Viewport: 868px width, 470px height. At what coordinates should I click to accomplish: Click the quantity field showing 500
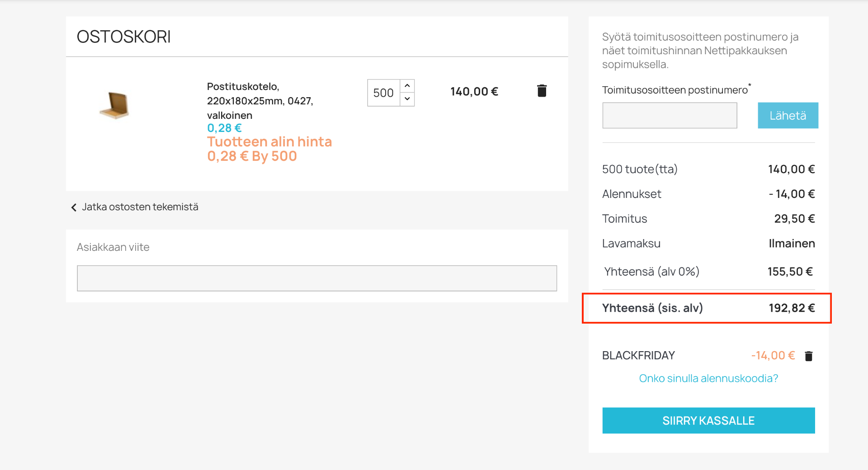tap(384, 93)
